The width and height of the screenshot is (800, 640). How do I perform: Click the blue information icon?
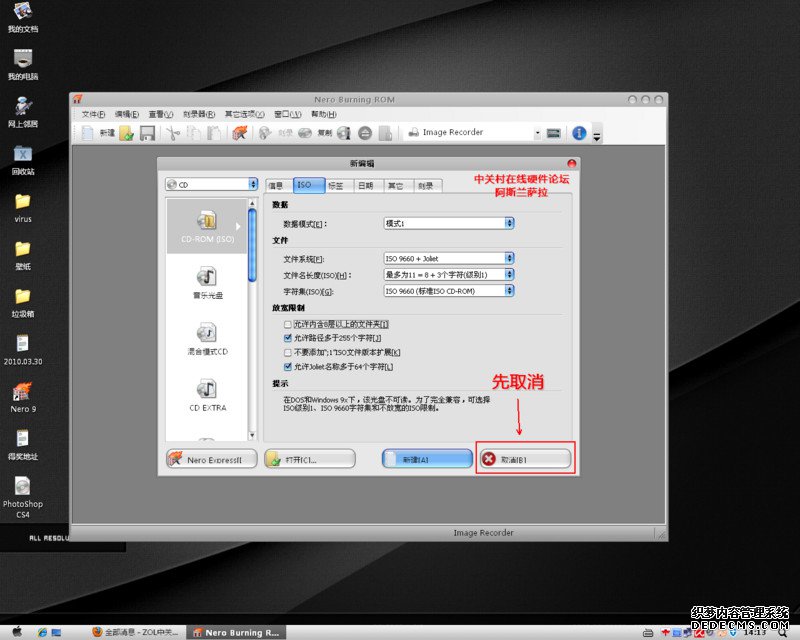[x=579, y=133]
